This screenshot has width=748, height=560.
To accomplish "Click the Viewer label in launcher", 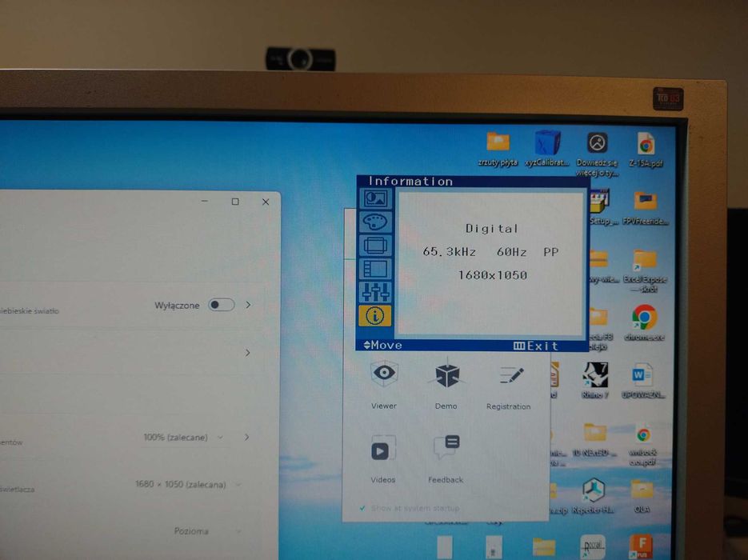I will pos(384,406).
